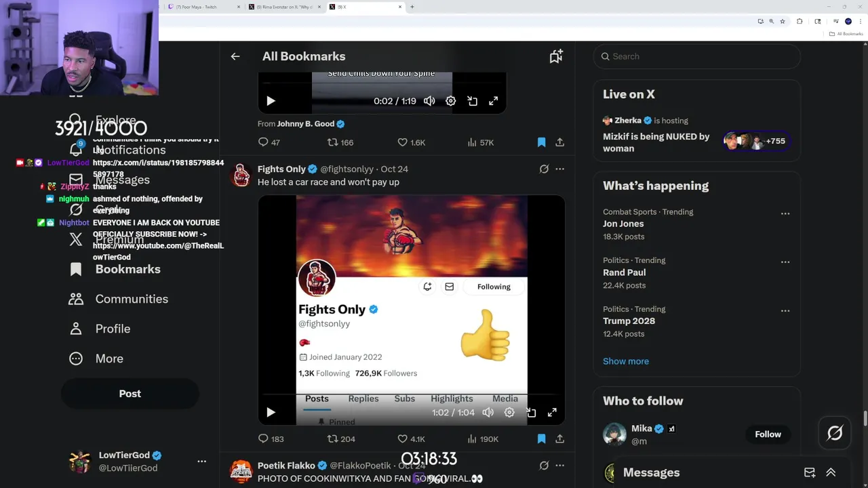
Task: Open the More menu in sidebar
Action: [96, 359]
